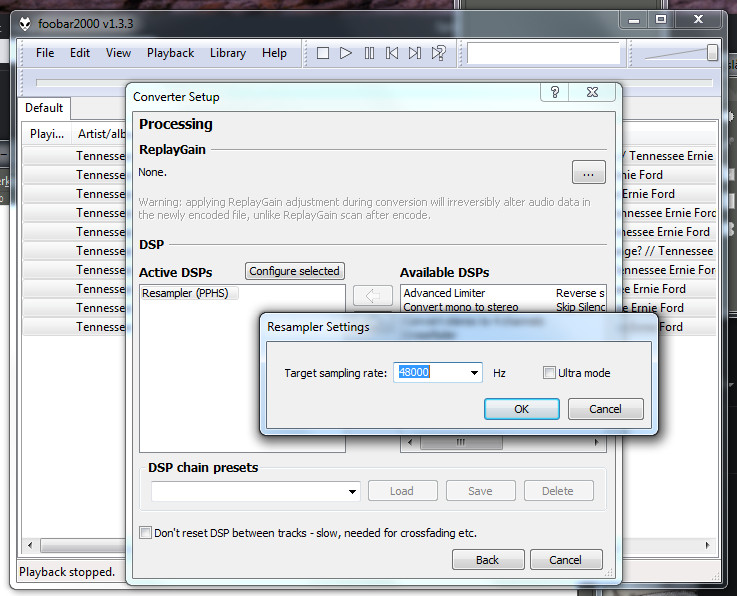The height and width of the screenshot is (596, 737).
Task: Skip to the next track
Action: (415, 53)
